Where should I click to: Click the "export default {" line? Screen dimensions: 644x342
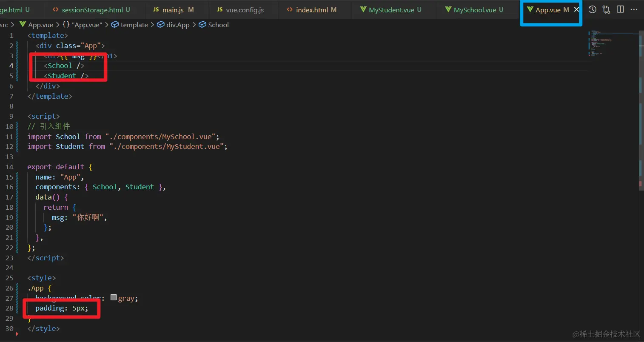pyautogui.click(x=60, y=167)
